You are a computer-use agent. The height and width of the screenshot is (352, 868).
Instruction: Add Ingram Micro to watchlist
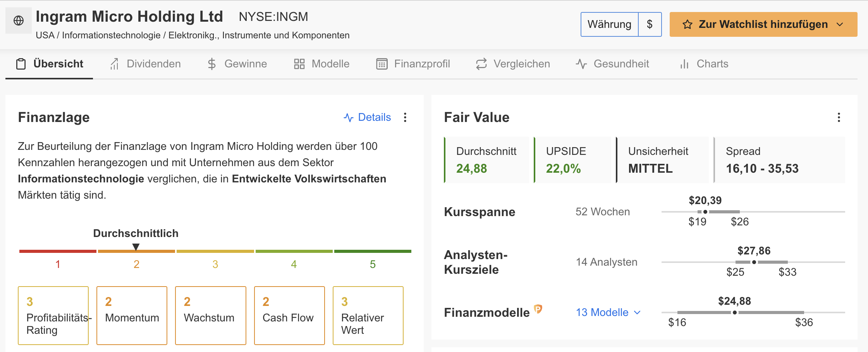(x=763, y=24)
